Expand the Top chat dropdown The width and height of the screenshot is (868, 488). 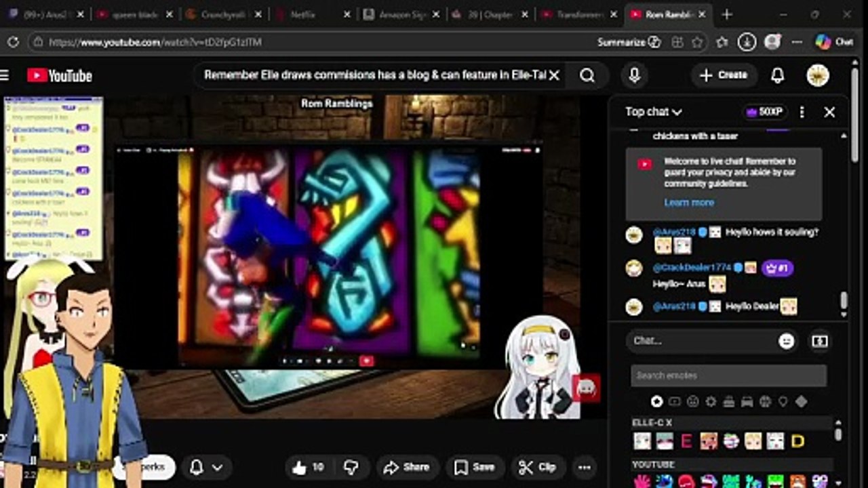pos(654,112)
